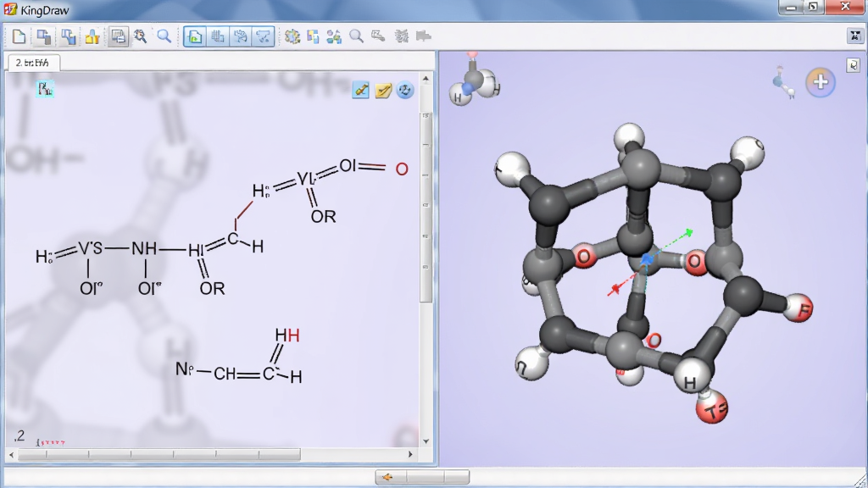The height and width of the screenshot is (488, 868).
Task: Click the OR label under HI atom
Action: 212,288
